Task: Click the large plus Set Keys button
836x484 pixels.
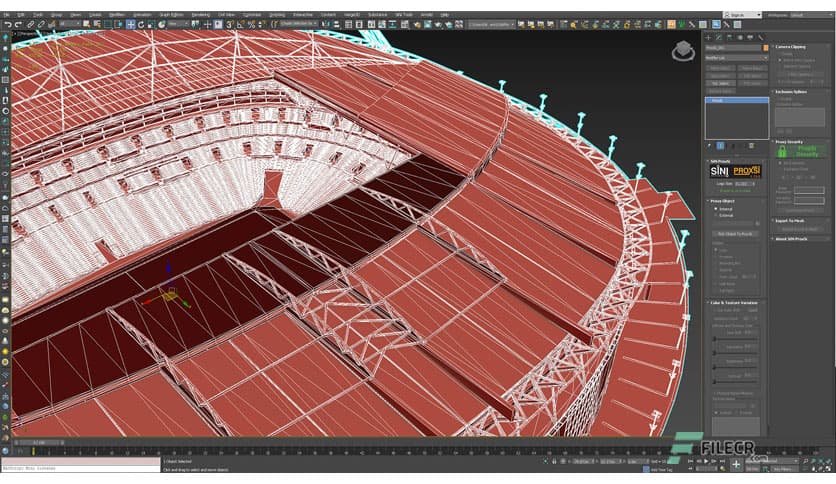Action: point(736,465)
